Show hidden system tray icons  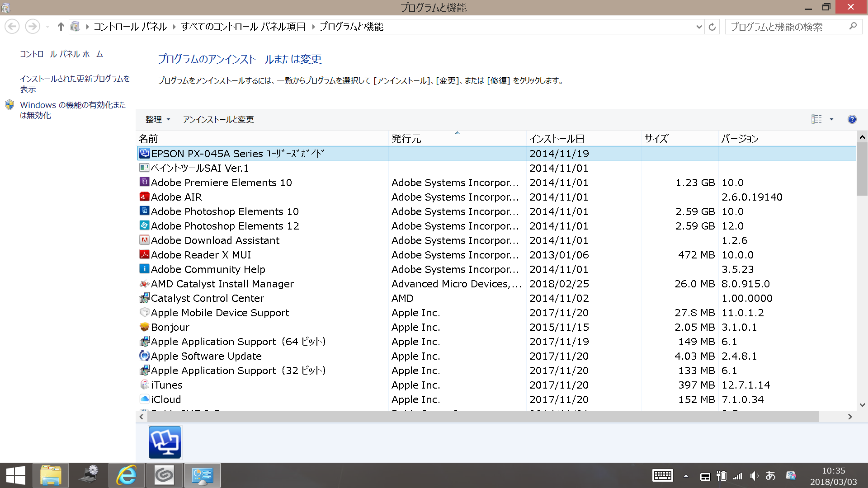coord(686,476)
